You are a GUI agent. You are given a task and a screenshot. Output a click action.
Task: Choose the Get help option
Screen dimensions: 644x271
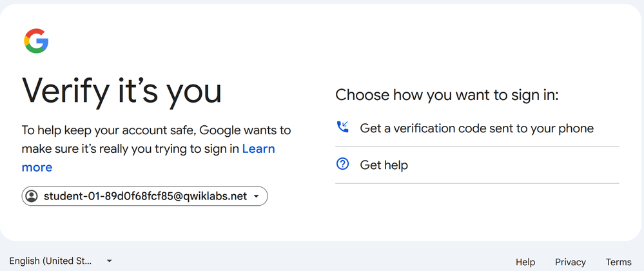pos(477,165)
